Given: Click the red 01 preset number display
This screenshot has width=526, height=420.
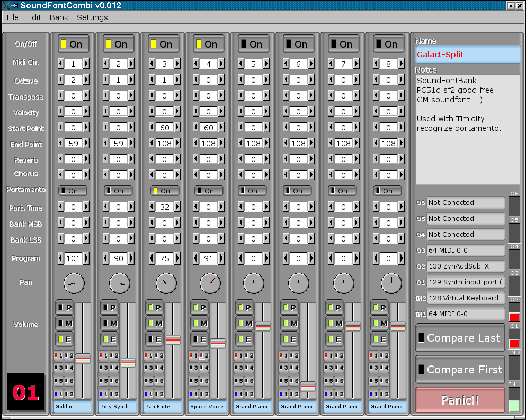Looking at the screenshot, I should [26, 392].
